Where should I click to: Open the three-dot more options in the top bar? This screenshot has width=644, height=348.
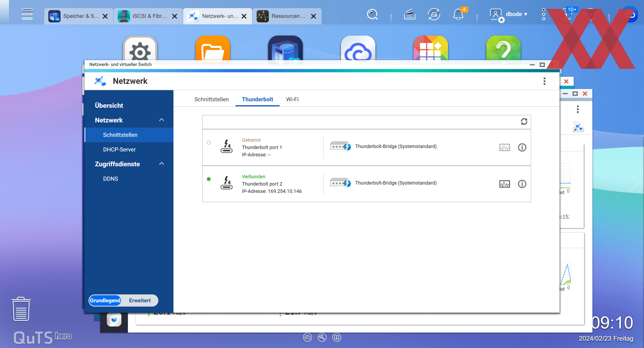(x=544, y=14)
